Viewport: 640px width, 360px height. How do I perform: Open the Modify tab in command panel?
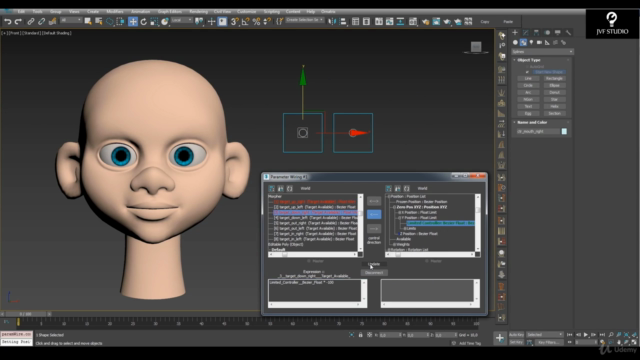[526, 32]
